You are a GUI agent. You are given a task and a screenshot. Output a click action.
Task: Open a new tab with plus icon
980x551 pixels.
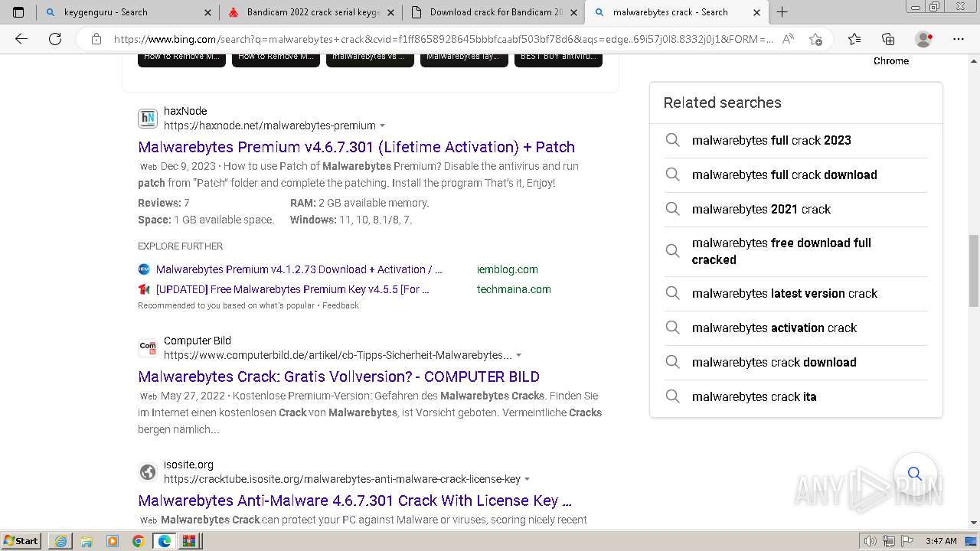[782, 12]
